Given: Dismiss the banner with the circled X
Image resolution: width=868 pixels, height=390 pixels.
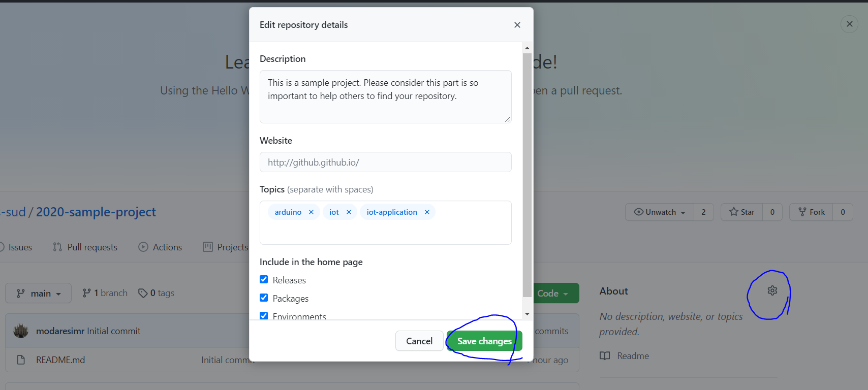Looking at the screenshot, I should [849, 24].
